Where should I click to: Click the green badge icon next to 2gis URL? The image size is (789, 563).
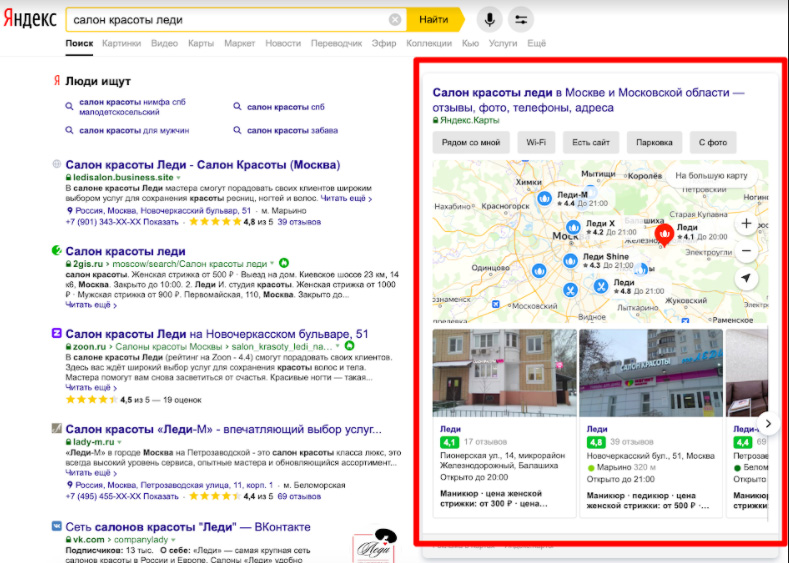point(284,263)
